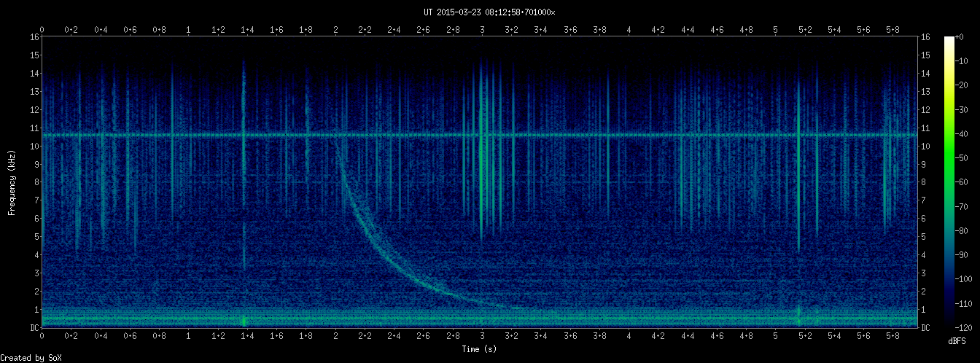Viewport: 980px width, 363px height.
Task: Click the 5 second mark on bottom time axis
Action: pyautogui.click(x=775, y=336)
